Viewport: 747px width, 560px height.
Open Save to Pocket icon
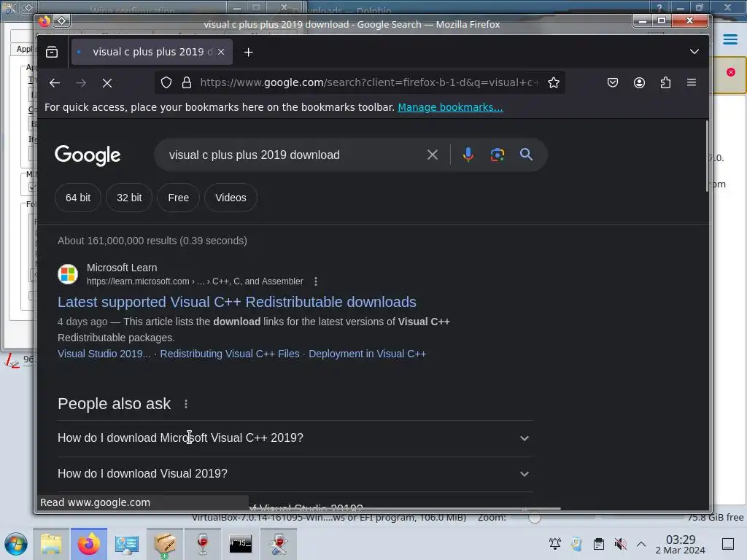tap(613, 83)
